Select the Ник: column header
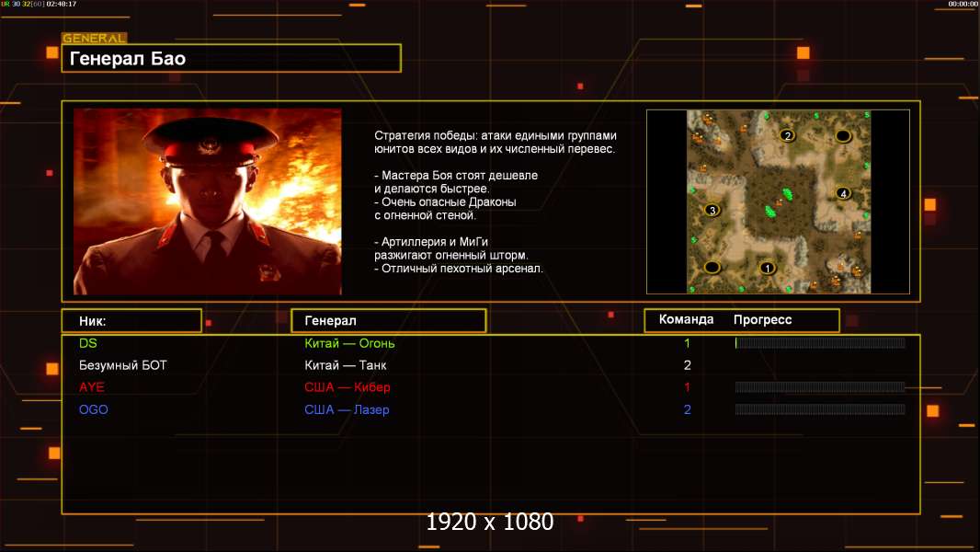The height and width of the screenshot is (552, 980). click(131, 321)
